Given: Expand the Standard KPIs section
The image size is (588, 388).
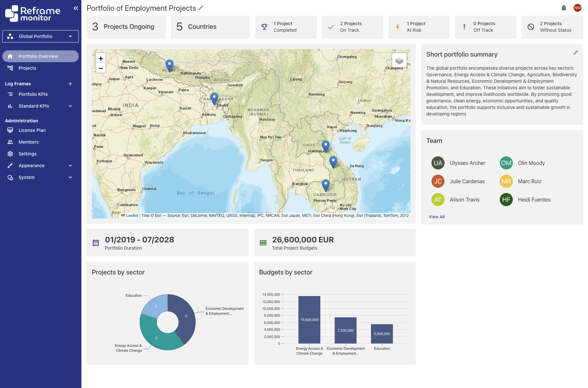Looking at the screenshot, I should point(70,106).
